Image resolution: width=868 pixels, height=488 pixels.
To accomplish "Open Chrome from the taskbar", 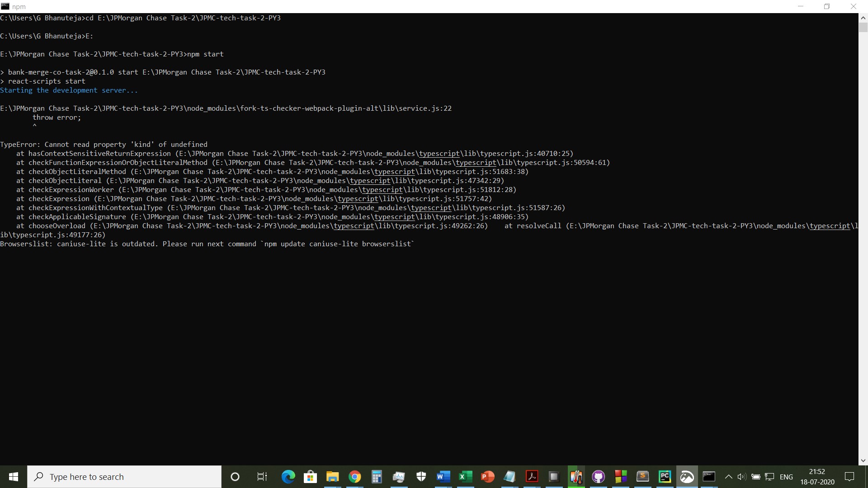I will [x=354, y=477].
